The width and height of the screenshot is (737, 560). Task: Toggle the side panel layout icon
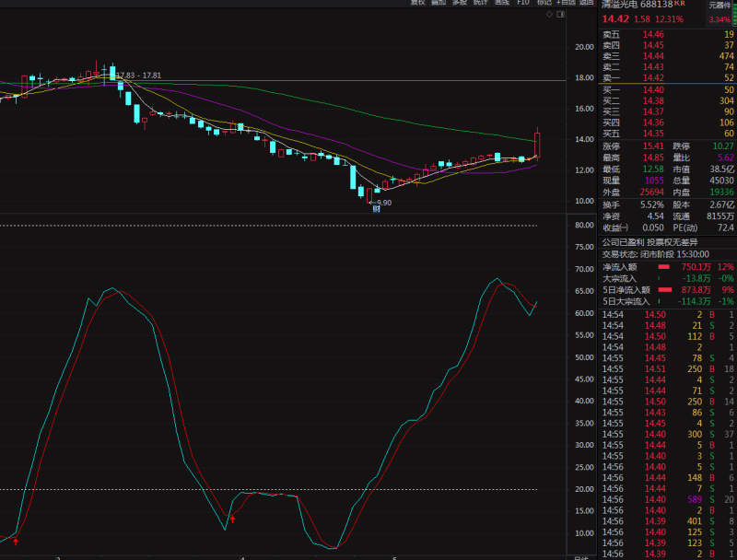[x=559, y=15]
